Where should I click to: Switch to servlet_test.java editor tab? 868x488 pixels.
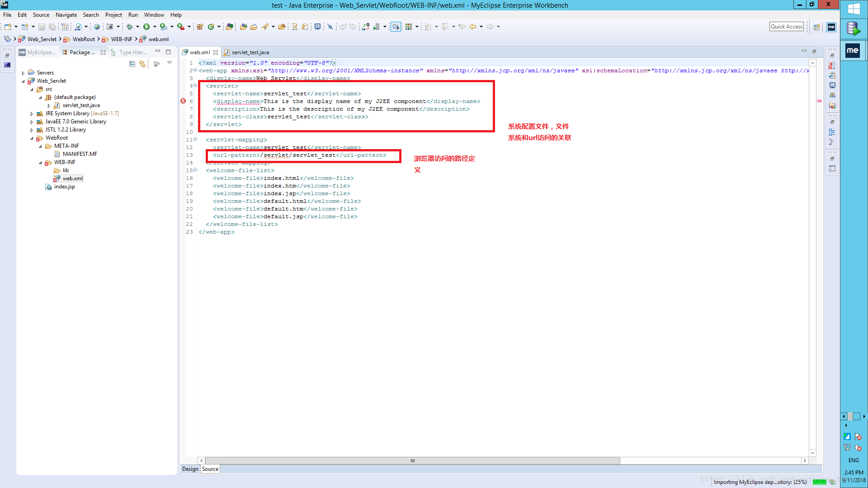click(250, 52)
